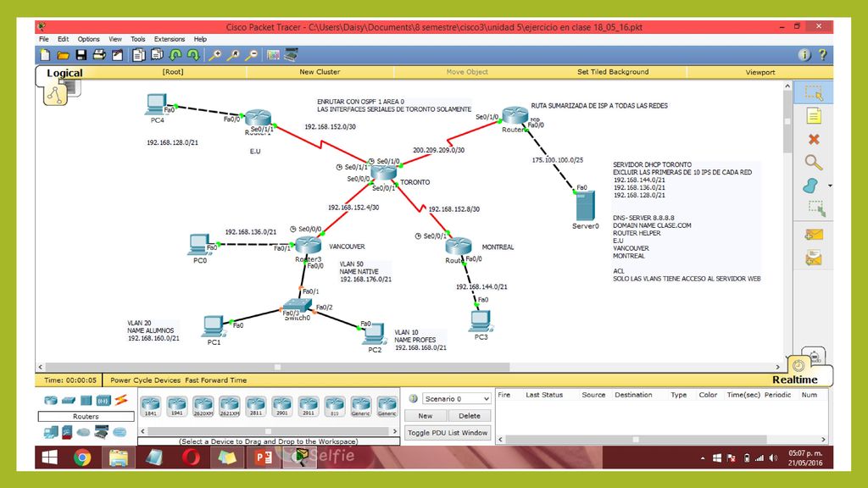Screen dimensions: 868x488
Task: Switch to the Logical workspace tab
Action: coord(64,73)
